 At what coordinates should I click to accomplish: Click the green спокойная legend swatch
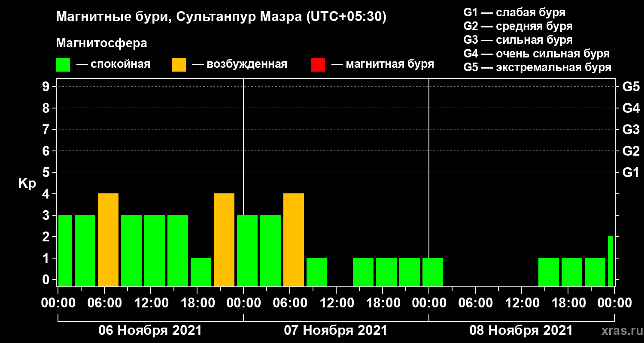click(x=63, y=65)
